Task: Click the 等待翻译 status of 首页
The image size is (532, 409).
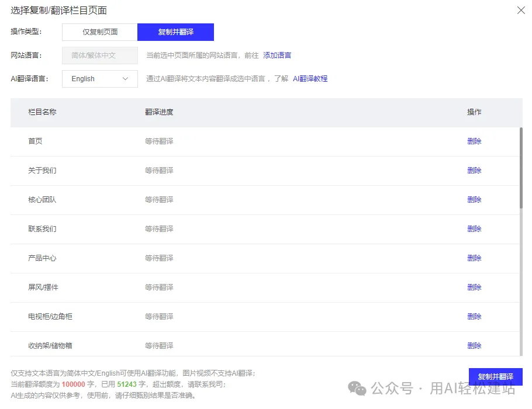Action: coord(160,141)
